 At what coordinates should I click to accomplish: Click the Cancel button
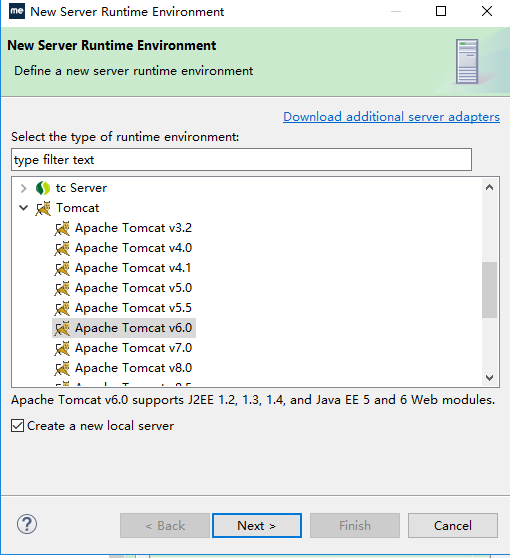click(453, 526)
